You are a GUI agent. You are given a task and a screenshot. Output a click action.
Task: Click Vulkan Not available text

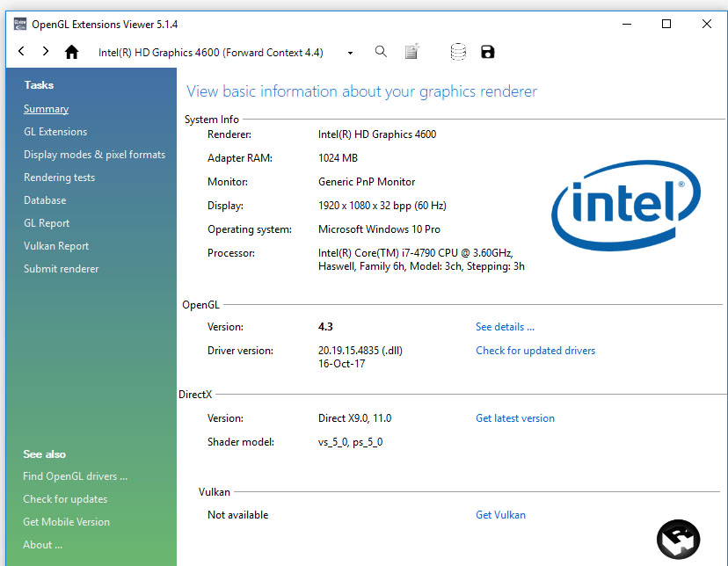click(237, 514)
